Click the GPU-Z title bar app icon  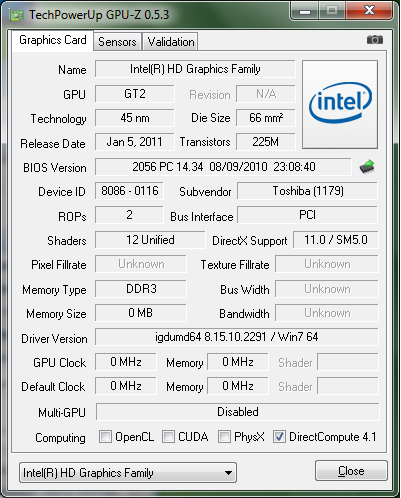coord(17,15)
